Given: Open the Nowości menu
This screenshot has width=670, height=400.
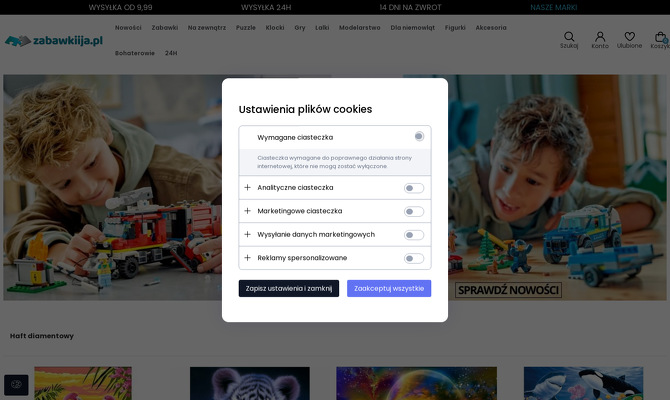Looking at the screenshot, I should click(128, 28).
